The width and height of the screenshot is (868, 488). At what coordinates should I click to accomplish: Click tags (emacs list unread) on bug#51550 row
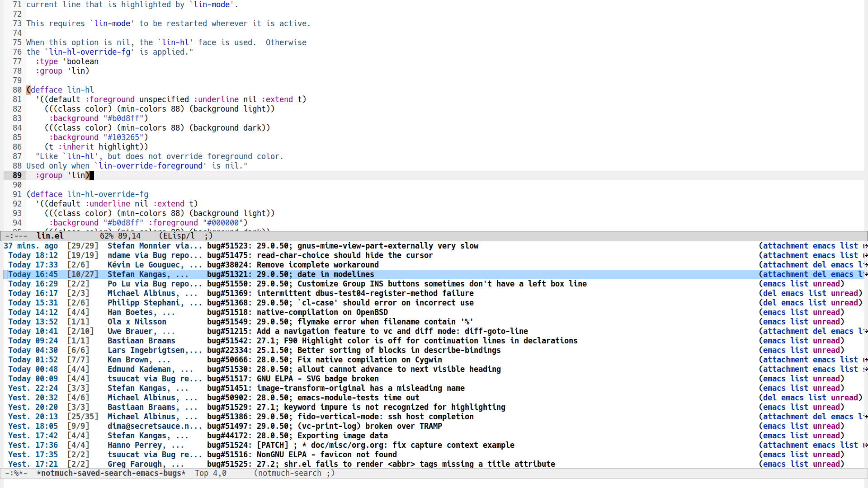point(802,284)
